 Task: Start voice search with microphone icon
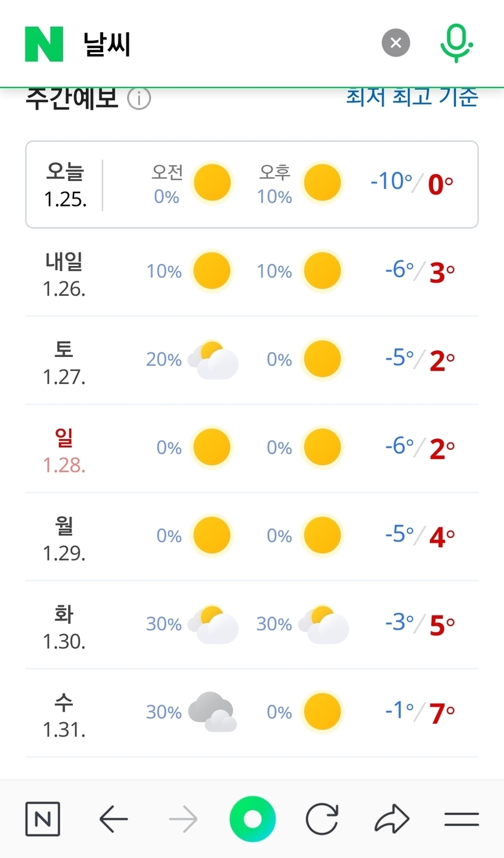click(456, 44)
